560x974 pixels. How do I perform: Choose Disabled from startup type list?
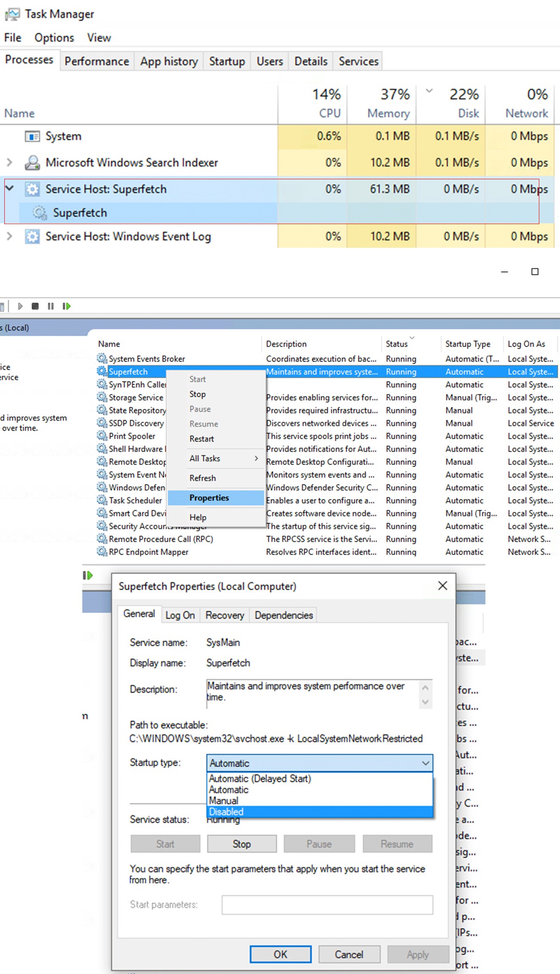click(320, 812)
